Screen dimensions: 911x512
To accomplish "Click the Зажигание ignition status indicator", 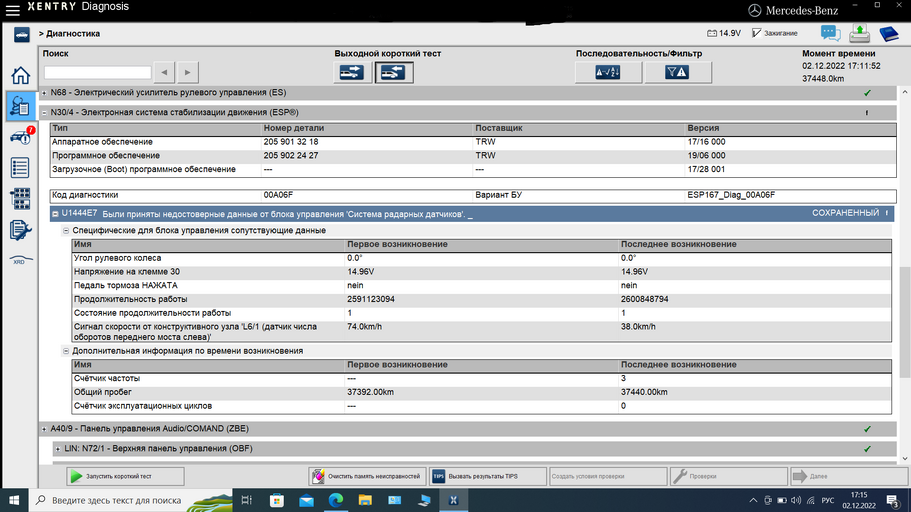I will (x=774, y=34).
